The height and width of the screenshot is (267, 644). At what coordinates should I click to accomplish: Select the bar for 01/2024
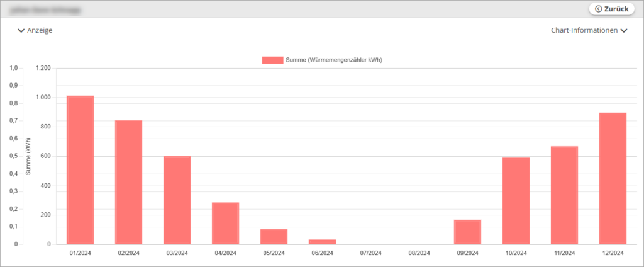80,170
